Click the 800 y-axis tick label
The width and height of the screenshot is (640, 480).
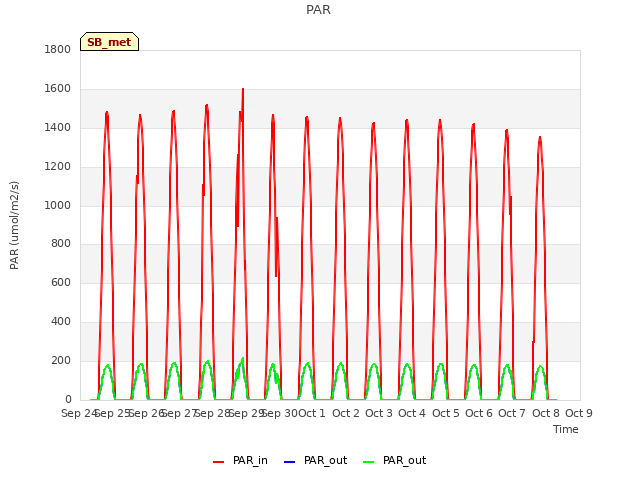coord(61,244)
